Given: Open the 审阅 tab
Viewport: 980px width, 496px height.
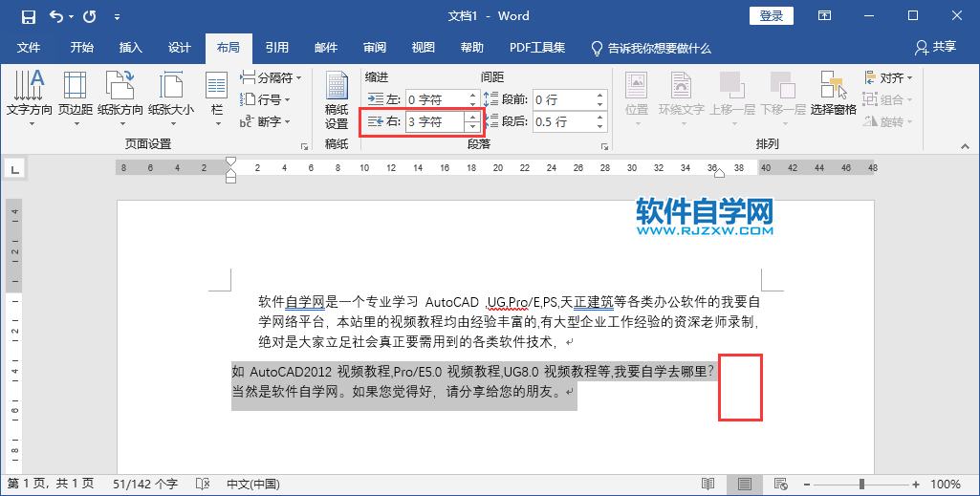Looking at the screenshot, I should 375,48.
